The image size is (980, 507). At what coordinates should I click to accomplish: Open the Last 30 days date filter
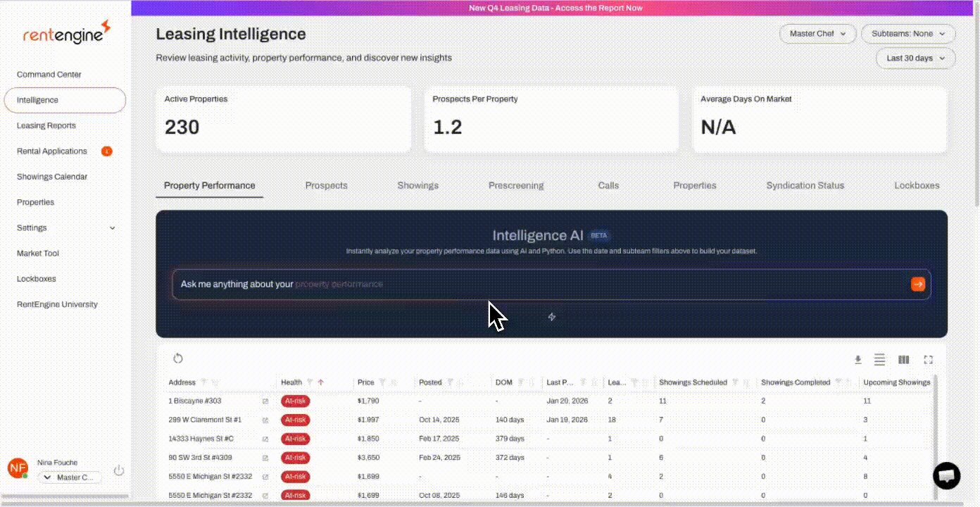coord(915,58)
